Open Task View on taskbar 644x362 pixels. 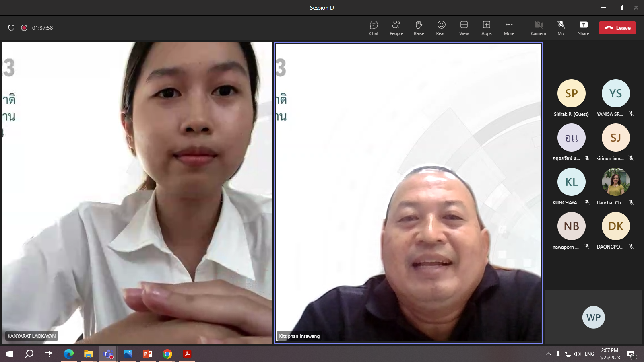48,354
